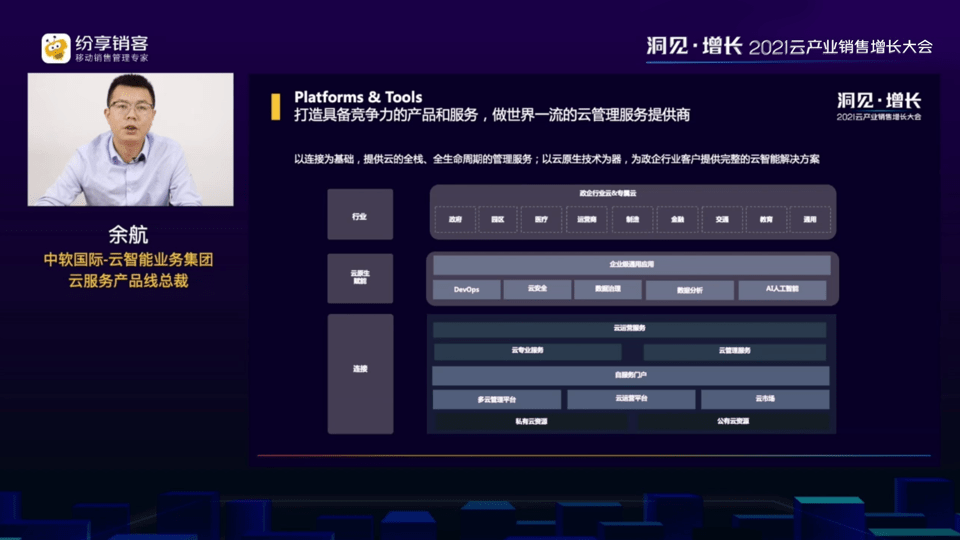The image size is (960, 540).
Task: Select the 通用 industry box
Action: [810, 220]
